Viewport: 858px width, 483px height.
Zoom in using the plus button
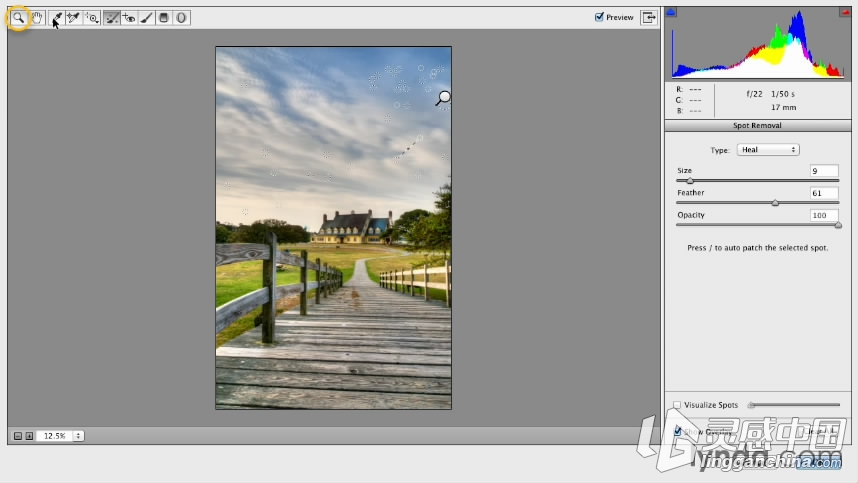pos(29,436)
